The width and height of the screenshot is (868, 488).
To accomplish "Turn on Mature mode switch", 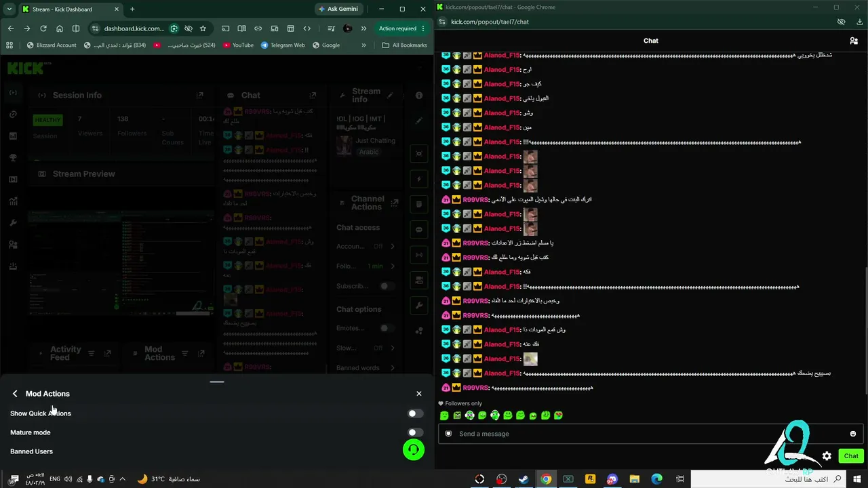I will tap(415, 432).
